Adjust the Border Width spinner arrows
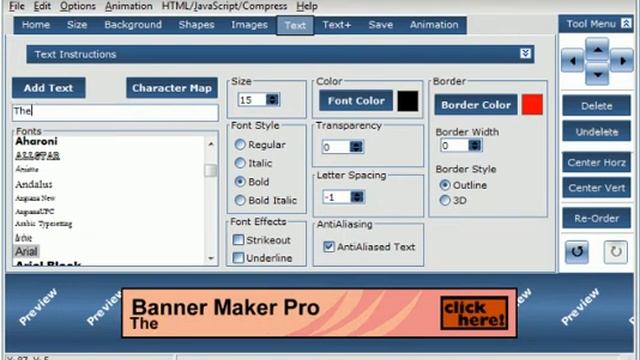The height and width of the screenshot is (360, 640). tap(474, 145)
